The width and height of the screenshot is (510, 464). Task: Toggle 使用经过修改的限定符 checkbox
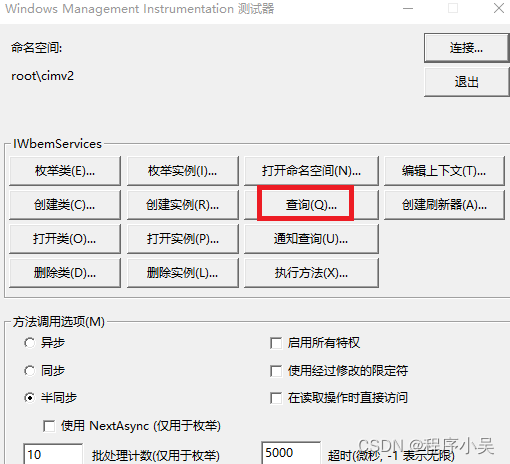276,371
